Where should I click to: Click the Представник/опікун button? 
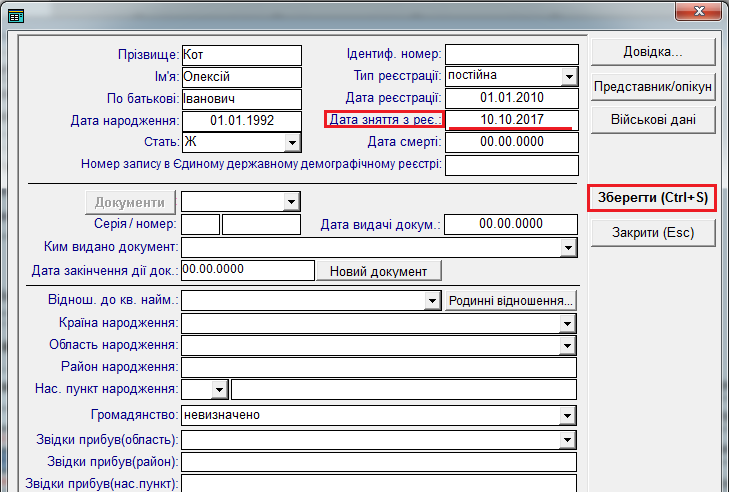pos(652,86)
